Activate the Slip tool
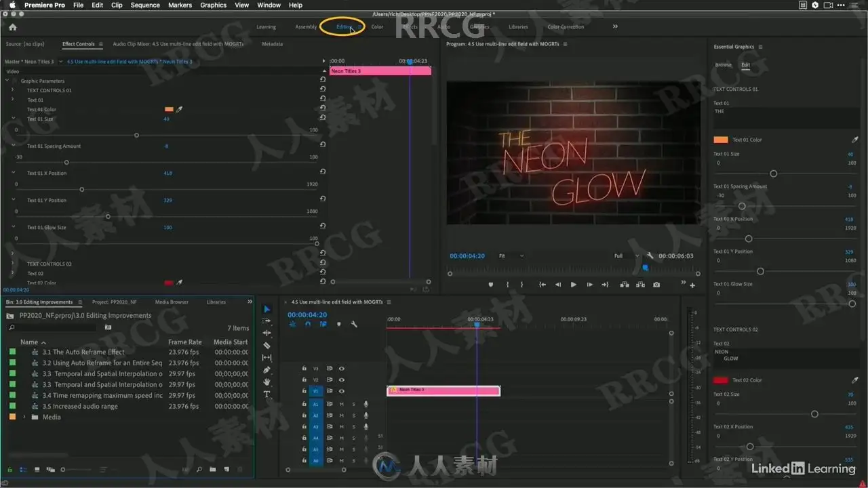The width and height of the screenshot is (868, 488). coord(267,358)
